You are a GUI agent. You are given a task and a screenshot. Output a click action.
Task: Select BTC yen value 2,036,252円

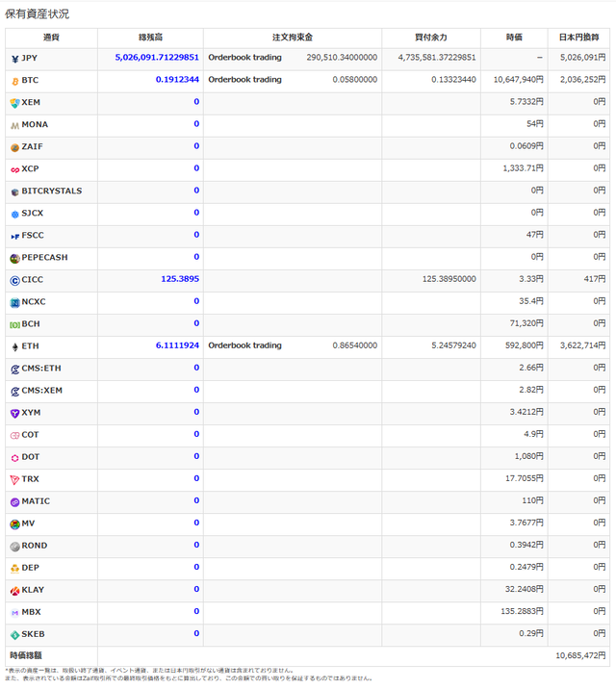tap(582, 80)
